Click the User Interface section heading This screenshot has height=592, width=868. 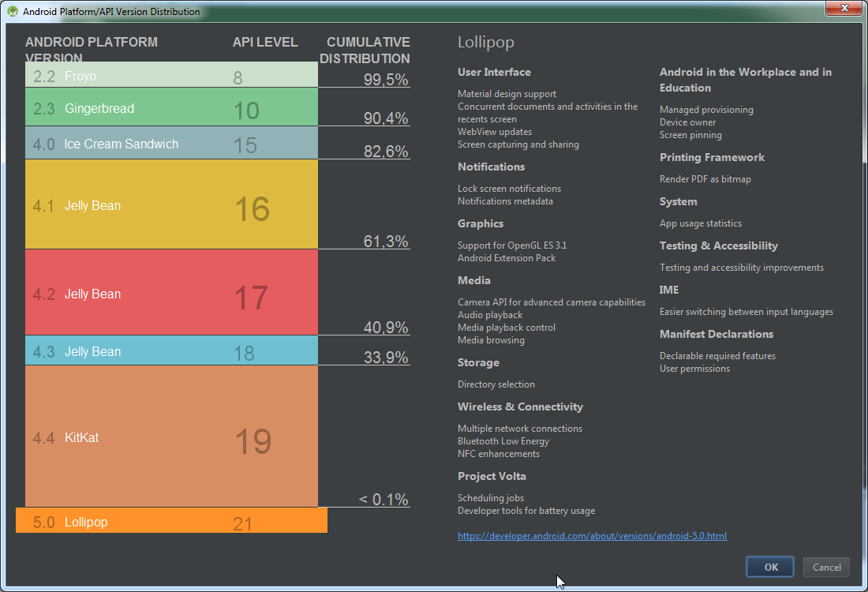click(x=494, y=72)
